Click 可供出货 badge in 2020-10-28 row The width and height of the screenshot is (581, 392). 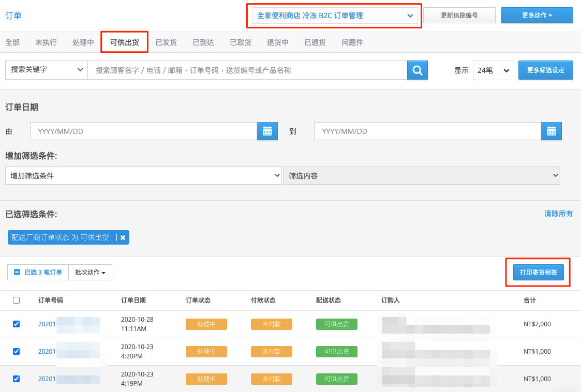pyautogui.click(x=337, y=324)
